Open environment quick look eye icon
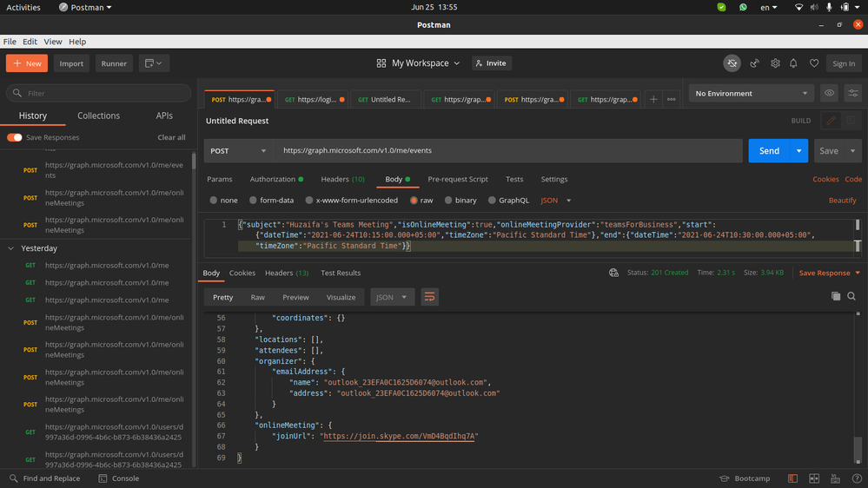Image resolution: width=868 pixels, height=488 pixels. pyautogui.click(x=830, y=93)
